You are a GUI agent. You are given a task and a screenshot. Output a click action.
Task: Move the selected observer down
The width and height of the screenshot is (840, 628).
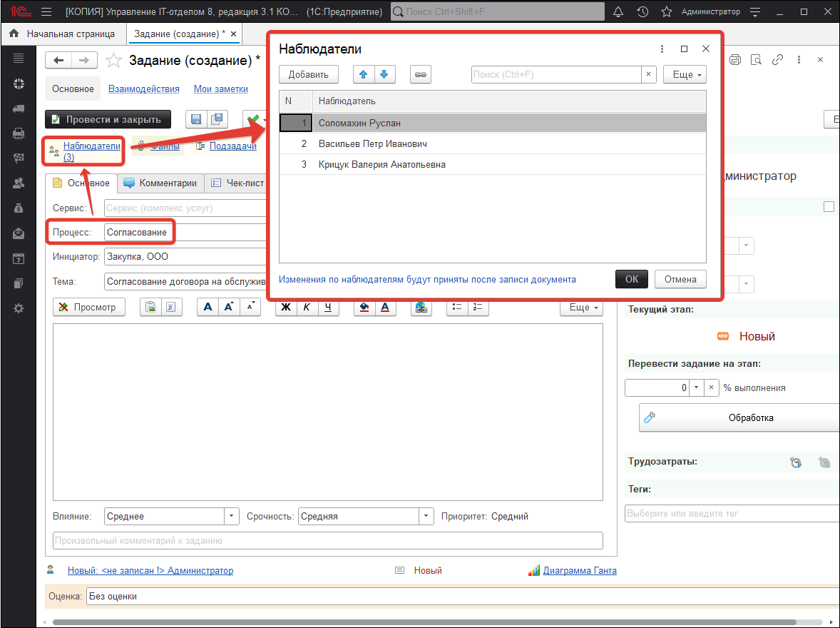tap(384, 74)
